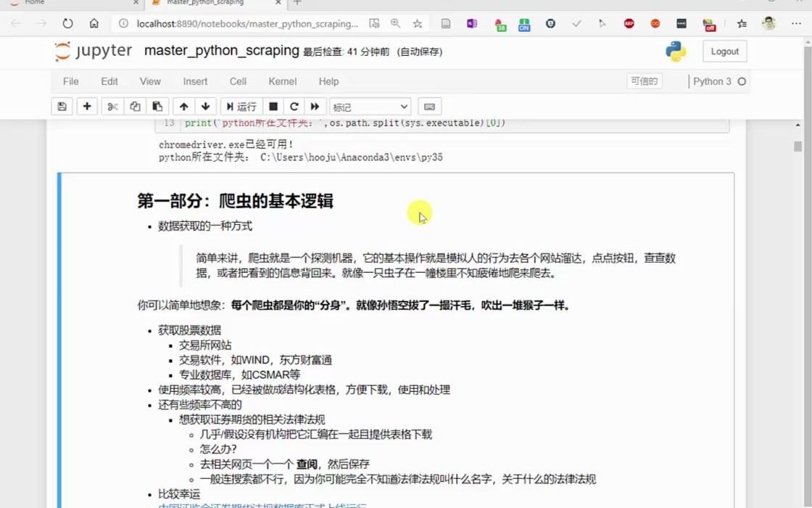Click the Adblock Plus extension icon
Viewport: 812px width, 508px height.
pyautogui.click(x=629, y=23)
